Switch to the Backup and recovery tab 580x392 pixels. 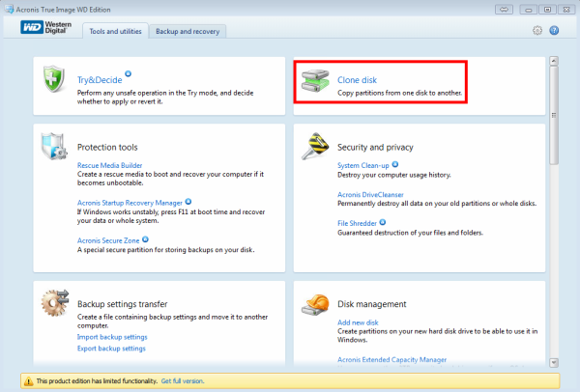(x=188, y=32)
